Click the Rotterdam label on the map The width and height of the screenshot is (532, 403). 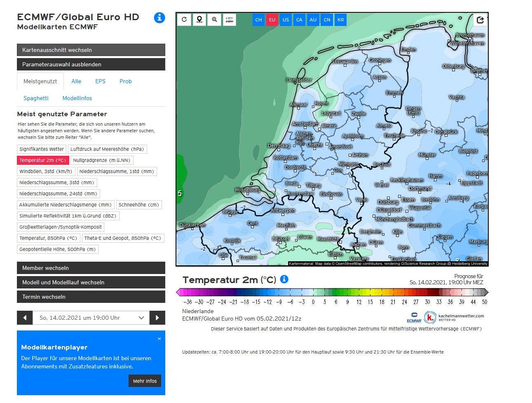pyautogui.click(x=286, y=158)
